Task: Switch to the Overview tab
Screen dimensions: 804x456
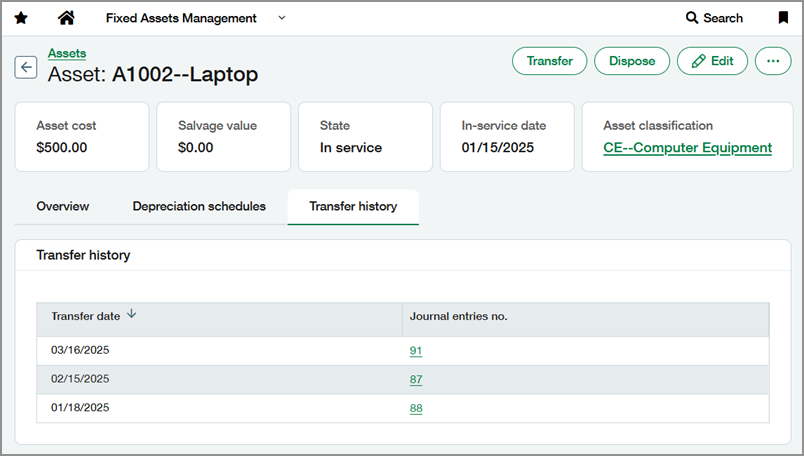Action: [63, 206]
